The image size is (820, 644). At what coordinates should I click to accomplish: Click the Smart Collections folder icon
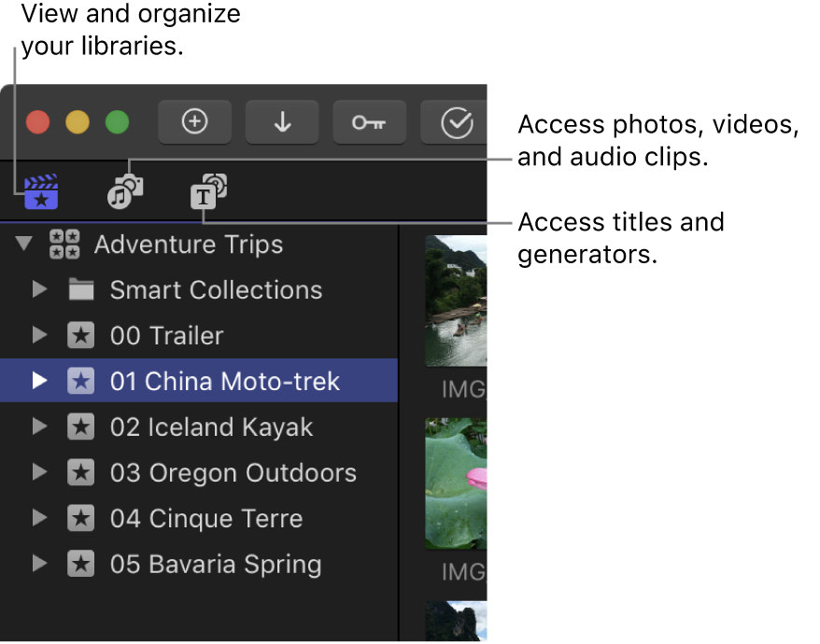80,289
